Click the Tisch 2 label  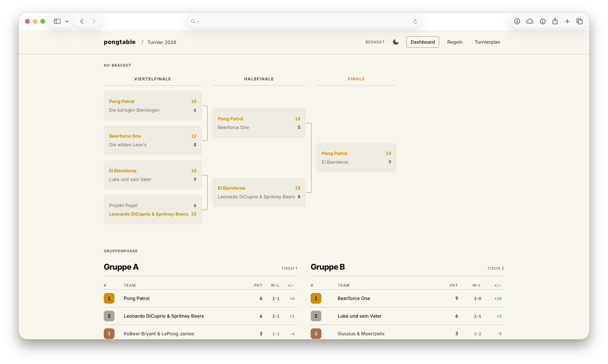coord(496,268)
